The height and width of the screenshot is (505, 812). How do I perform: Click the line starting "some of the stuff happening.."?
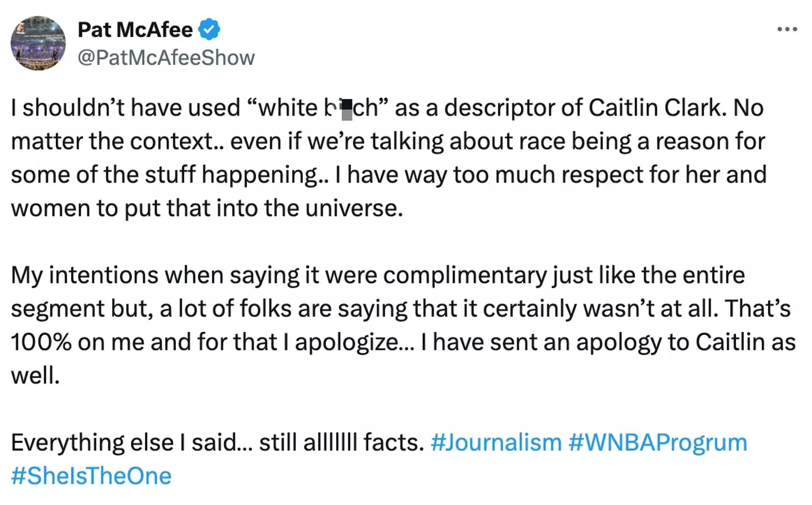click(x=388, y=175)
